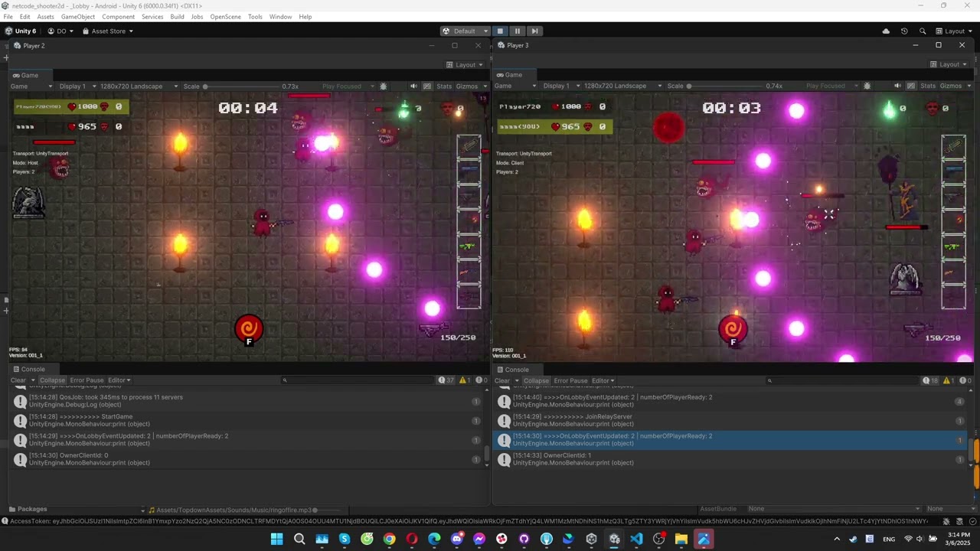980x551 pixels.
Task: Click the left console search field
Action: pyautogui.click(x=356, y=380)
